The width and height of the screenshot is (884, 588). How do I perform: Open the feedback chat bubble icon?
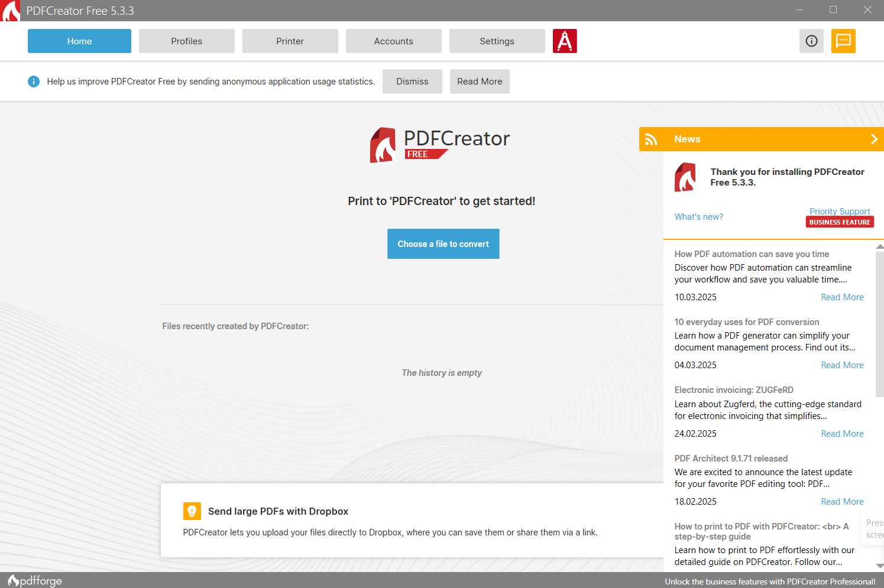coord(843,41)
